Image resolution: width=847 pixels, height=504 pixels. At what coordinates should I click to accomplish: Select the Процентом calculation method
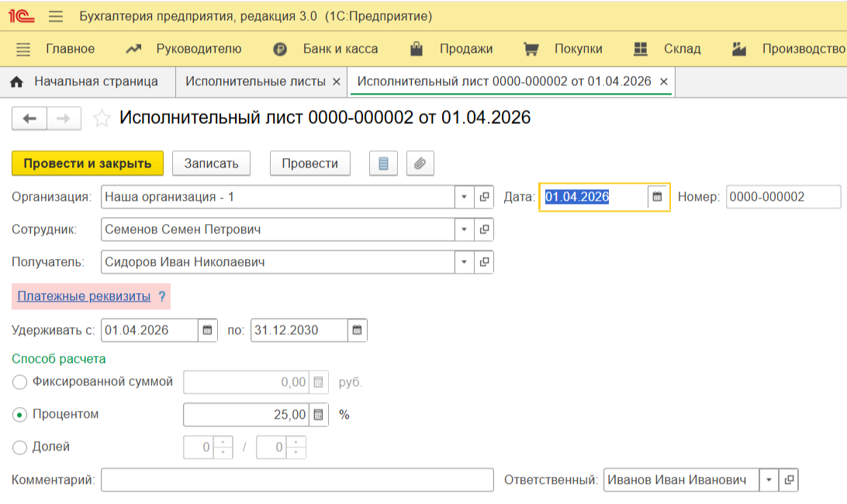point(19,415)
